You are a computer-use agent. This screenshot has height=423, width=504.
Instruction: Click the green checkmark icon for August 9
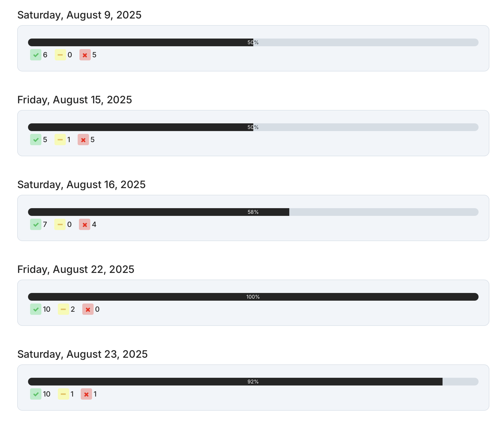(x=36, y=55)
